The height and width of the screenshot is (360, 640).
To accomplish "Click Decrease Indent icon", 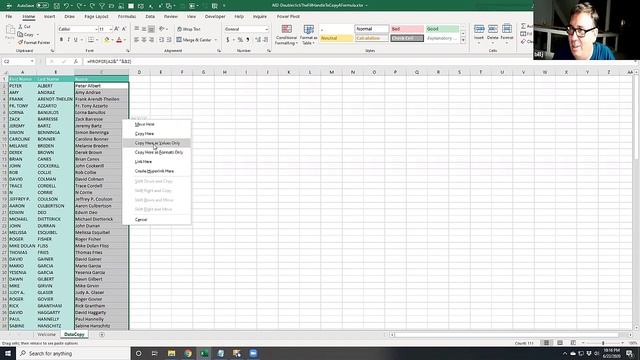I will point(161,40).
